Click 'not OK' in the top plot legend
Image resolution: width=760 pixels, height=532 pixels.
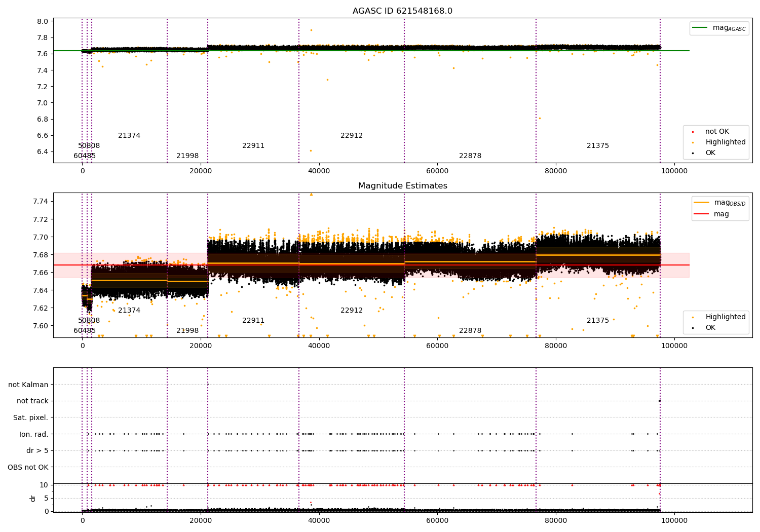(716, 132)
